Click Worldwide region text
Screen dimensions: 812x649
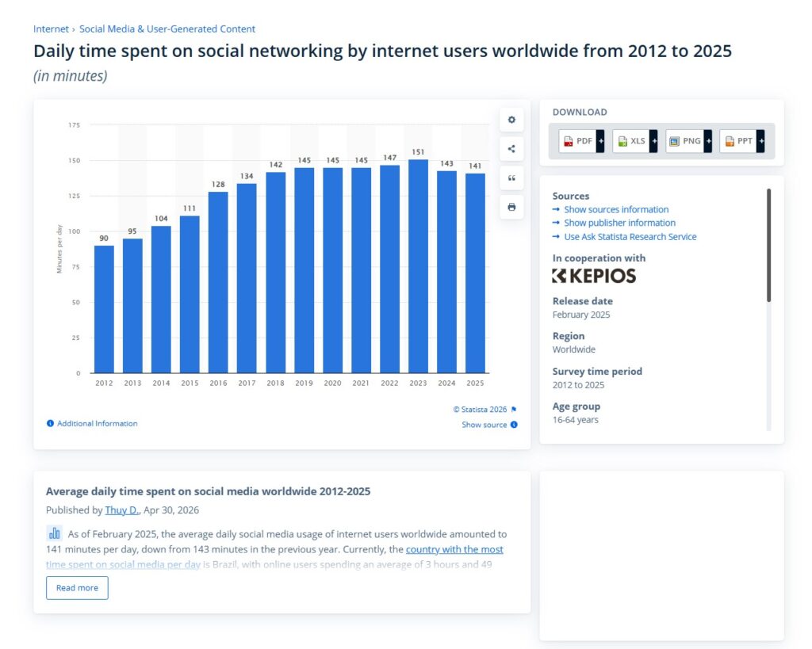(x=574, y=350)
